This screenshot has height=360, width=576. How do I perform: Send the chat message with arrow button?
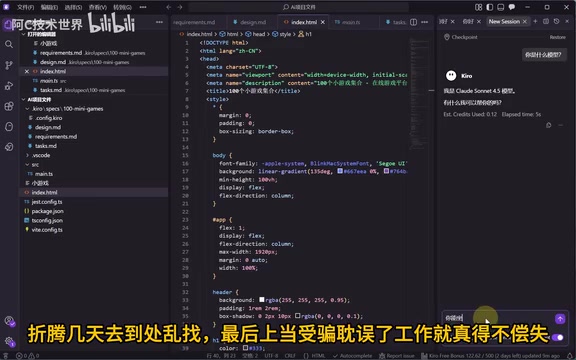click(560, 319)
